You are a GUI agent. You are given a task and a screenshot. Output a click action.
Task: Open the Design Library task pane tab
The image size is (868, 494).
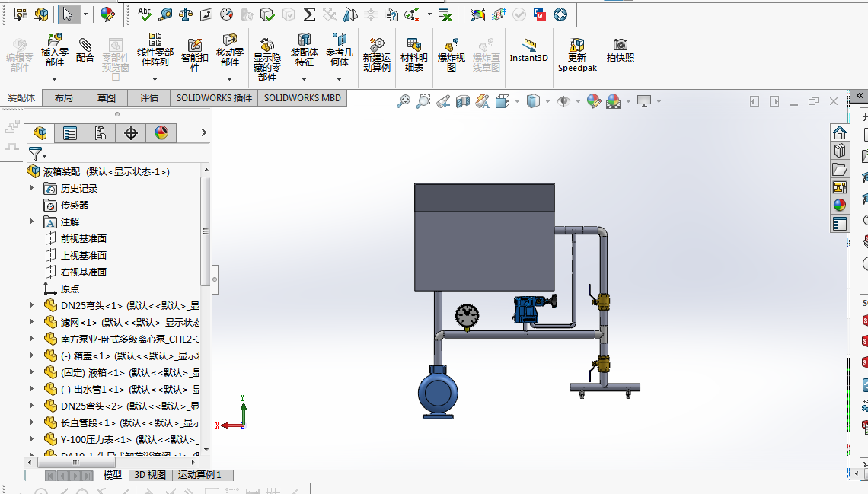click(x=840, y=151)
